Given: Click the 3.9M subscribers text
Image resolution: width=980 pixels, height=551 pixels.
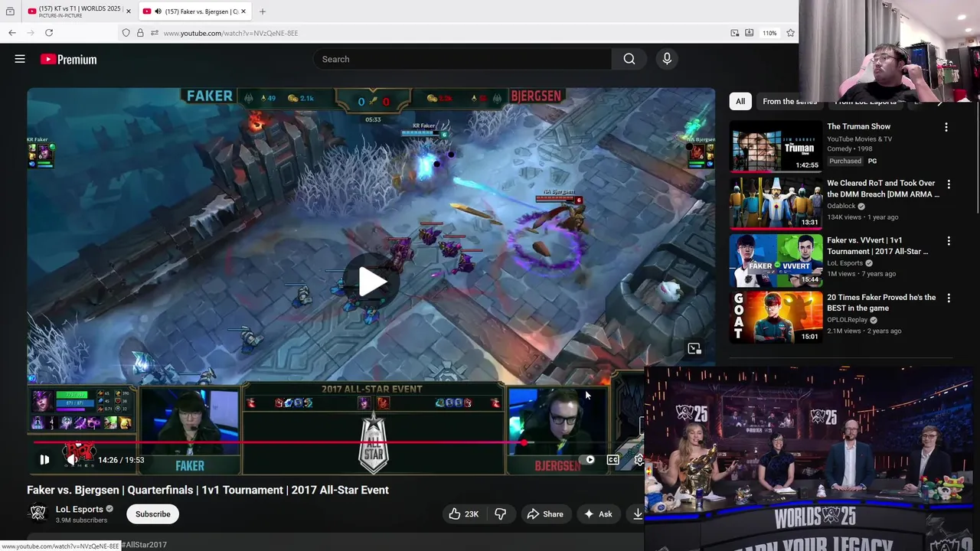Looking at the screenshot, I should tap(81, 520).
